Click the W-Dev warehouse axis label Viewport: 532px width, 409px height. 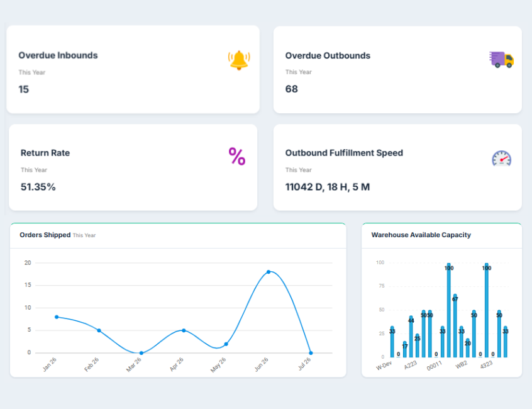tap(384, 366)
